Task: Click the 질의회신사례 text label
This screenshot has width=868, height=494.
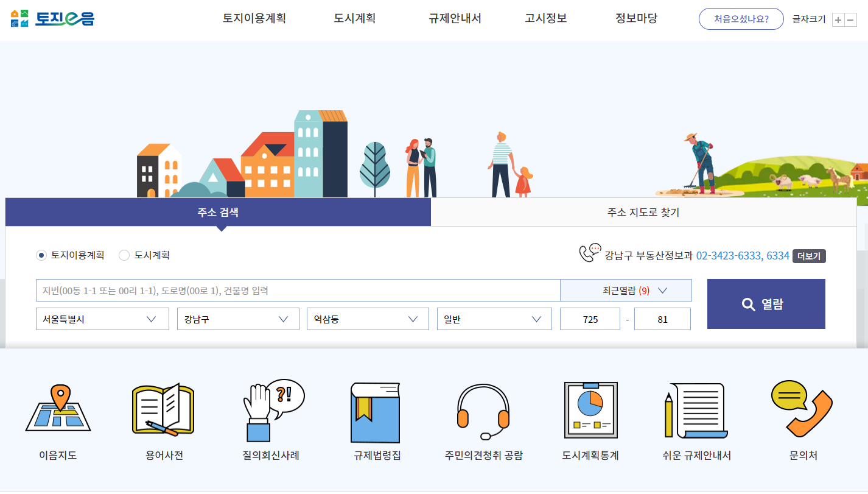Action: [270, 456]
